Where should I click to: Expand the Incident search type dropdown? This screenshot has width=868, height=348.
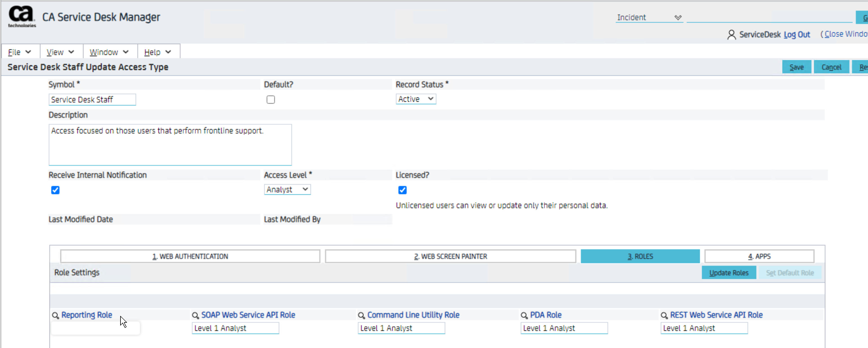[649, 17]
